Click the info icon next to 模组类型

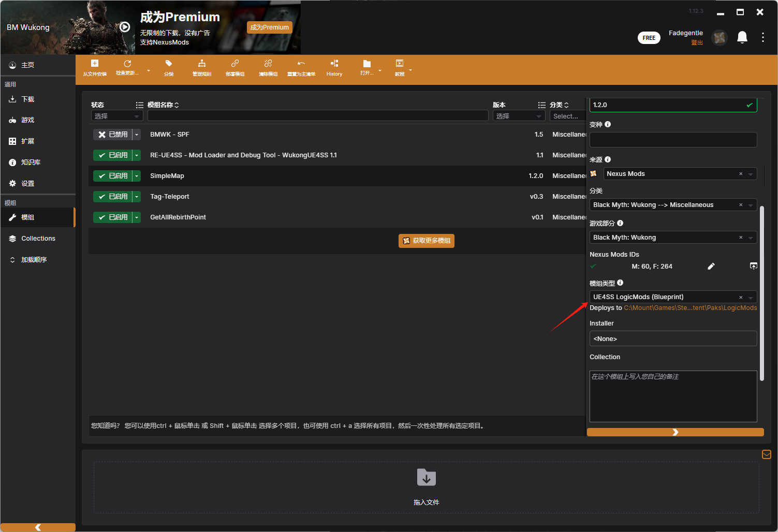pyautogui.click(x=620, y=283)
